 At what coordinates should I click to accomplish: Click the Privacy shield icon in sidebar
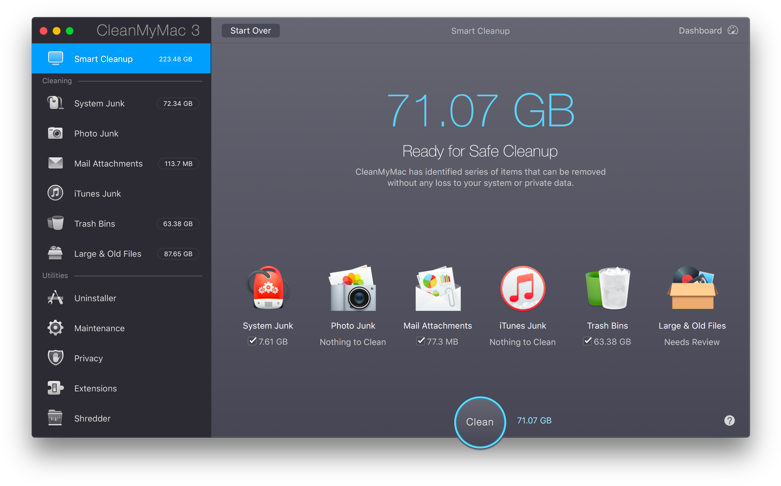click(x=55, y=358)
